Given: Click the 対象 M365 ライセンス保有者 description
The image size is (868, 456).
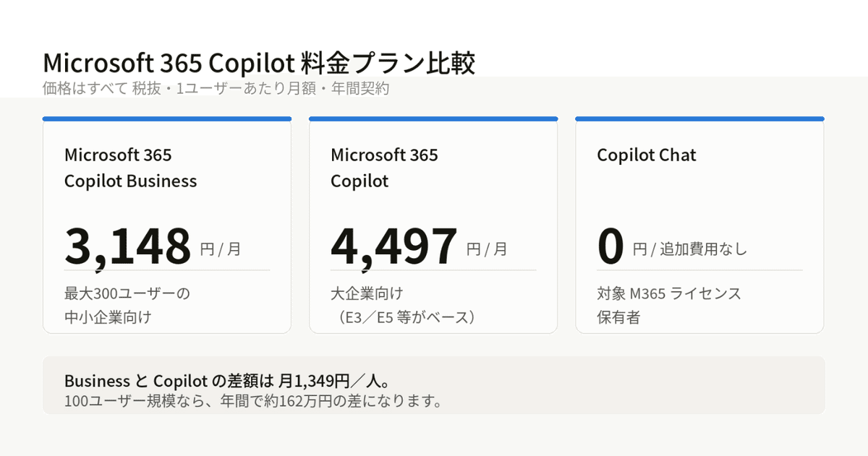Looking at the screenshot, I should (x=669, y=305).
